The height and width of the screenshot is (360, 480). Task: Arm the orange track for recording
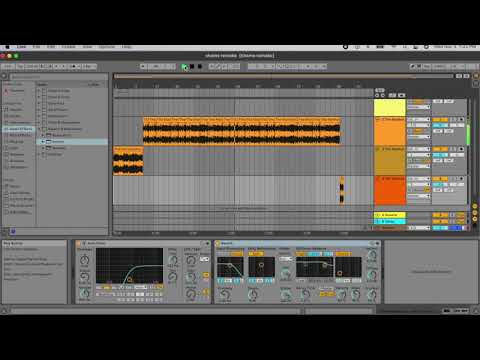461,120
